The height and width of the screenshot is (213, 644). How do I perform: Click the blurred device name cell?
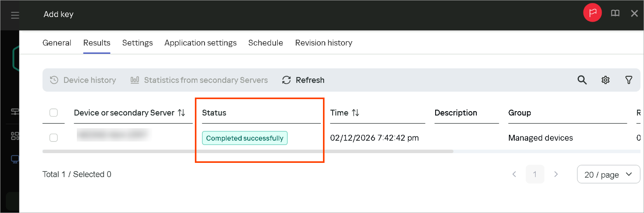click(113, 135)
